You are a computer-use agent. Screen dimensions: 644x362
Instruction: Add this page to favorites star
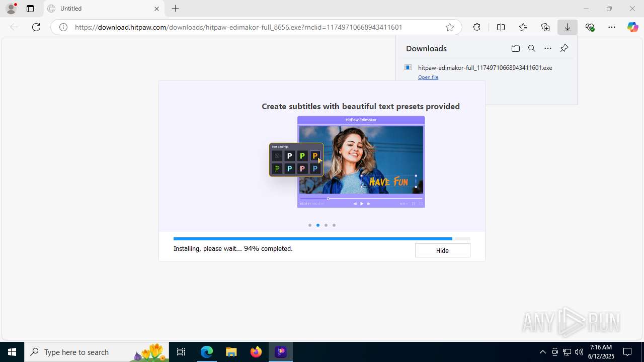tap(450, 27)
